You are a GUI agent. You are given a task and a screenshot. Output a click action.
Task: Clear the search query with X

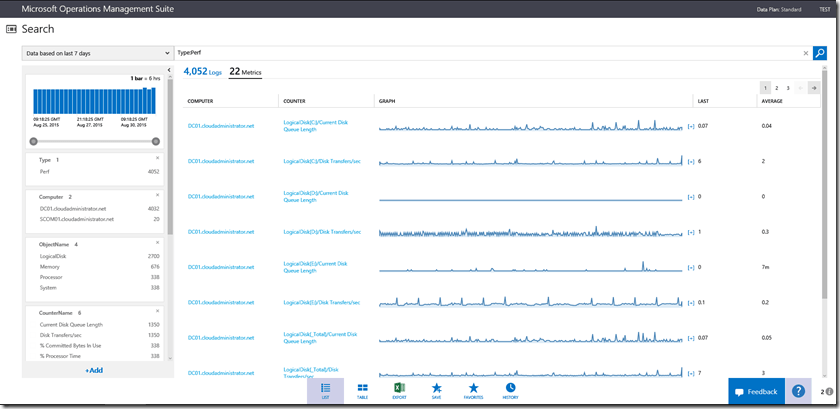[806, 53]
